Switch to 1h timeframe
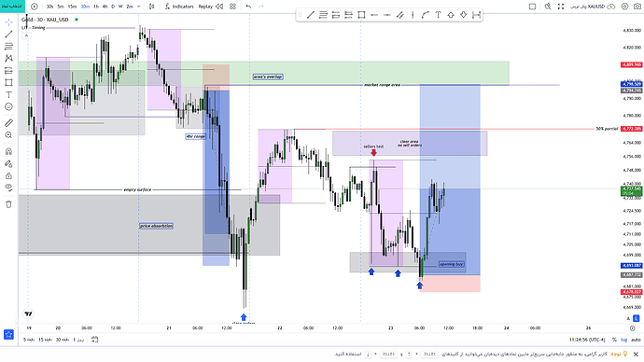 (x=96, y=7)
